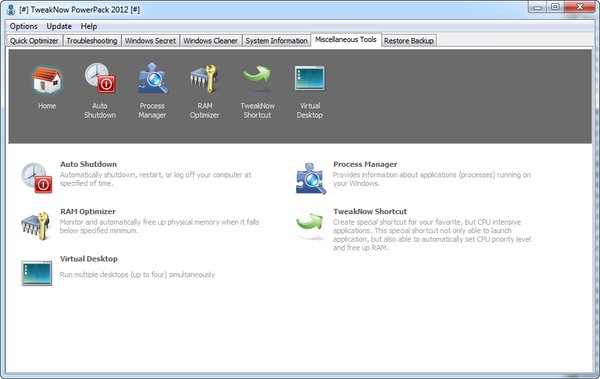The height and width of the screenshot is (379, 600).
Task: Click the RAM Optimizer heading link
Action: (88, 211)
